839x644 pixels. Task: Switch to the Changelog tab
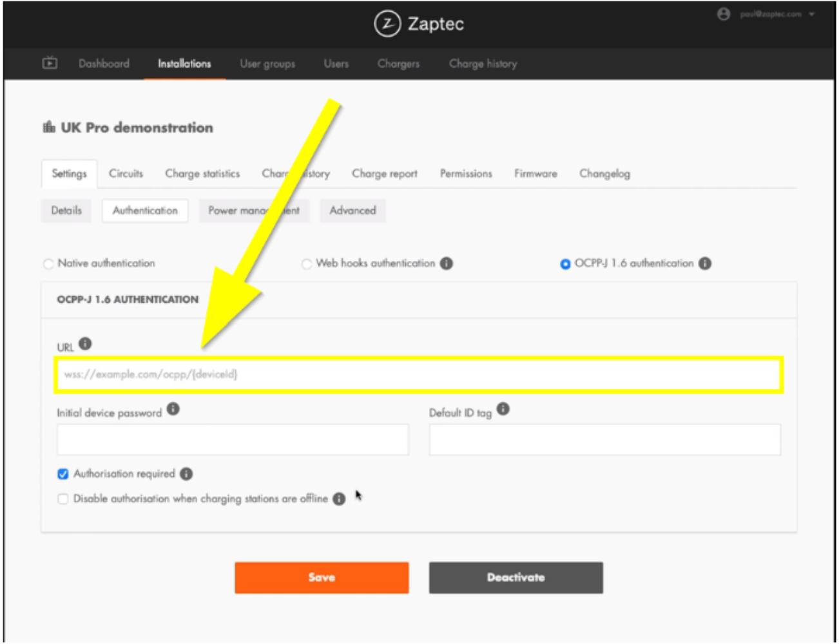coord(604,174)
